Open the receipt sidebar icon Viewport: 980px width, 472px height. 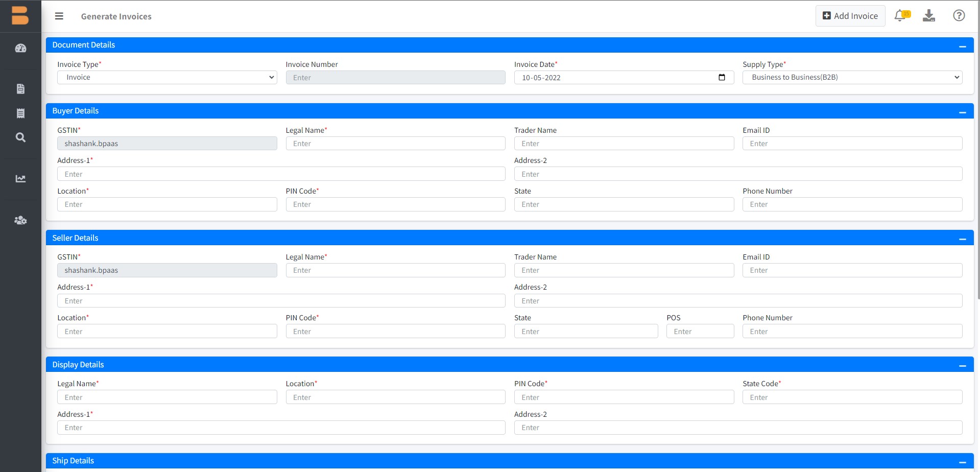(20, 113)
